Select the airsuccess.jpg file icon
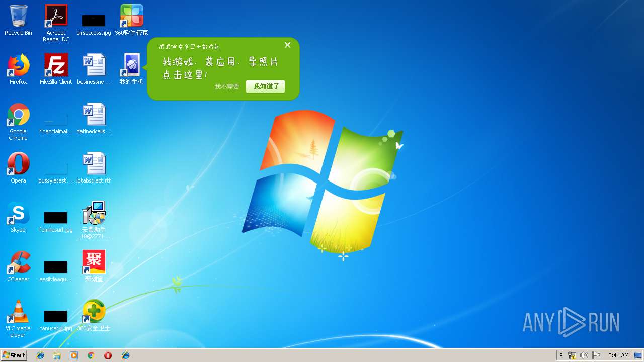 tap(94, 25)
